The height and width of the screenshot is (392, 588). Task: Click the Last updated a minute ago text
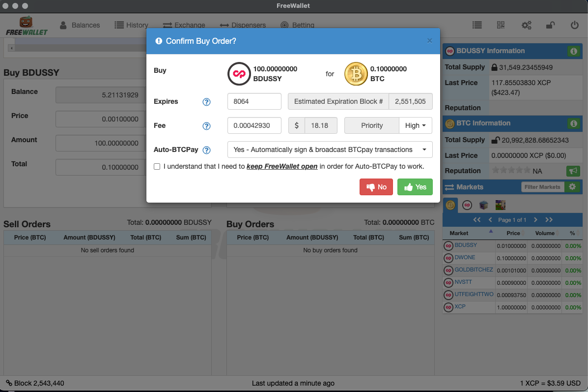click(293, 383)
